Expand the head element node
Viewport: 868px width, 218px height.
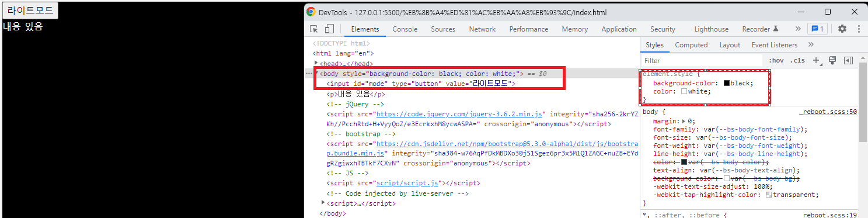(316, 63)
